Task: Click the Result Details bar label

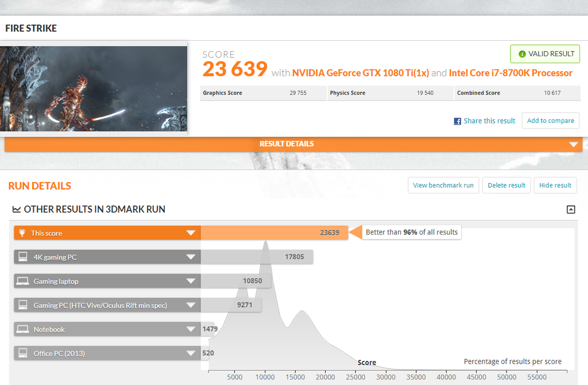Action: tap(287, 144)
